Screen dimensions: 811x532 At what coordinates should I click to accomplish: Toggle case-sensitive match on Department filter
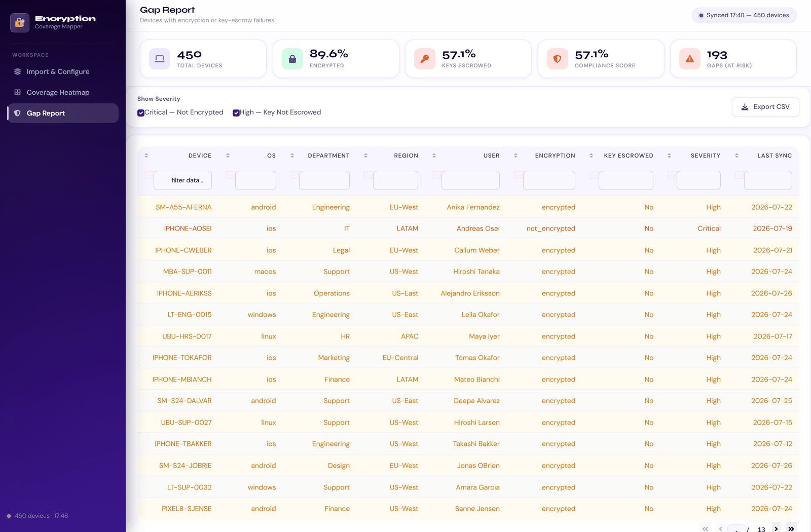pos(294,175)
